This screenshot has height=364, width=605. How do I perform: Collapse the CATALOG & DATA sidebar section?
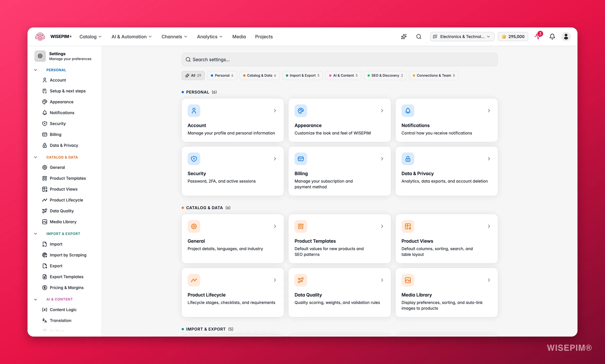36,157
